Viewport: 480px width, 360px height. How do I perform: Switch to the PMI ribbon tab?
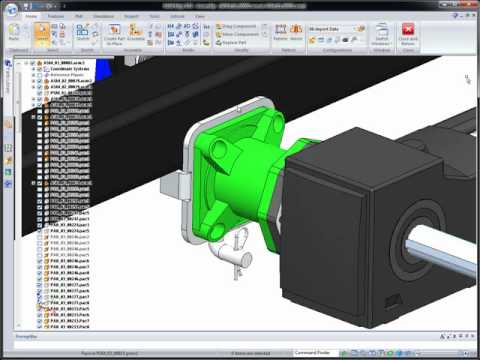pyautogui.click(x=79, y=16)
